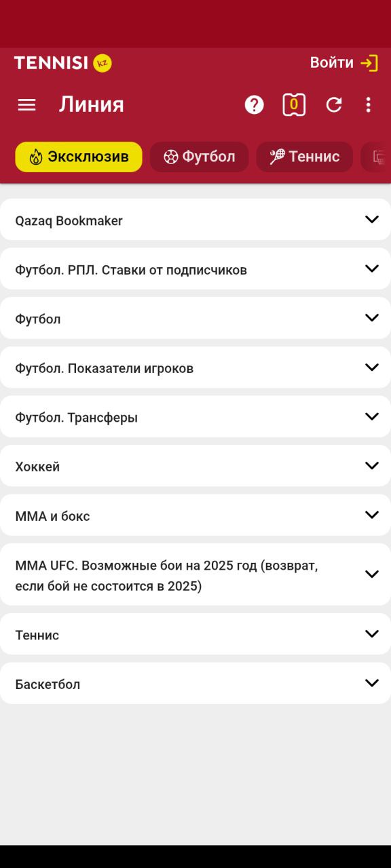Viewport: 391px width, 868px height.
Task: Open Футбол. Показатели игроков row
Action: [195, 368]
